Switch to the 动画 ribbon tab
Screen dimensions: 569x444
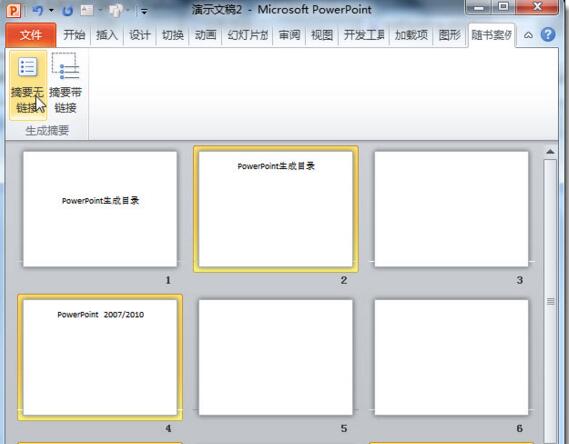click(x=205, y=35)
